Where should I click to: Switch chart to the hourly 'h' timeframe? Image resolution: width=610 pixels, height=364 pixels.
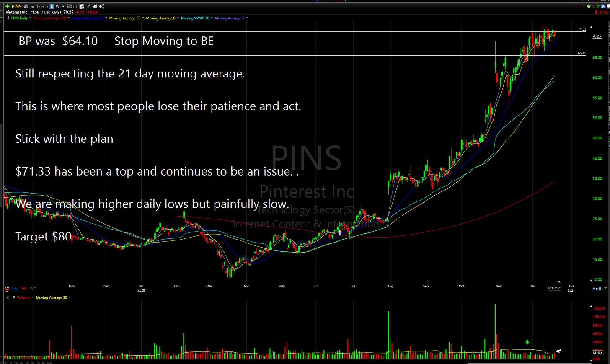tap(47, 7)
